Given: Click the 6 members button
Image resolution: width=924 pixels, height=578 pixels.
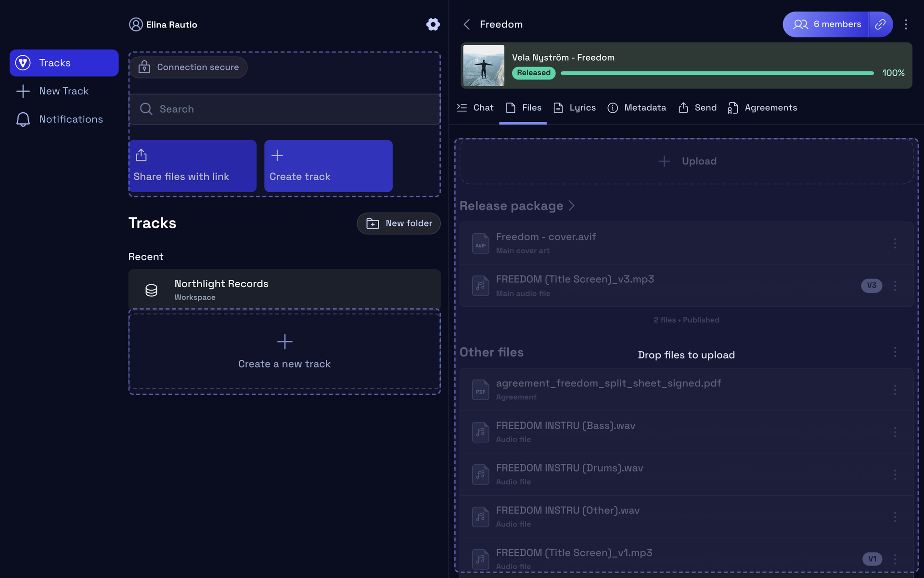Looking at the screenshot, I should (x=826, y=25).
